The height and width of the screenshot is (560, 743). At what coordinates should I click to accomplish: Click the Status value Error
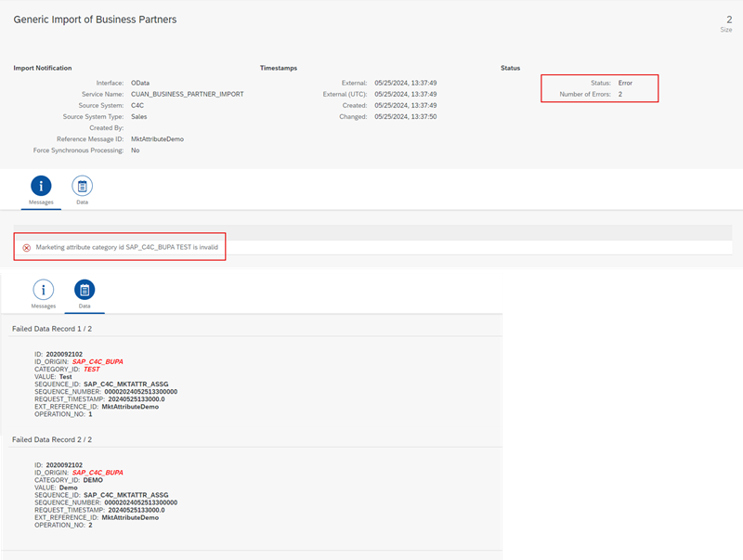pyautogui.click(x=625, y=83)
